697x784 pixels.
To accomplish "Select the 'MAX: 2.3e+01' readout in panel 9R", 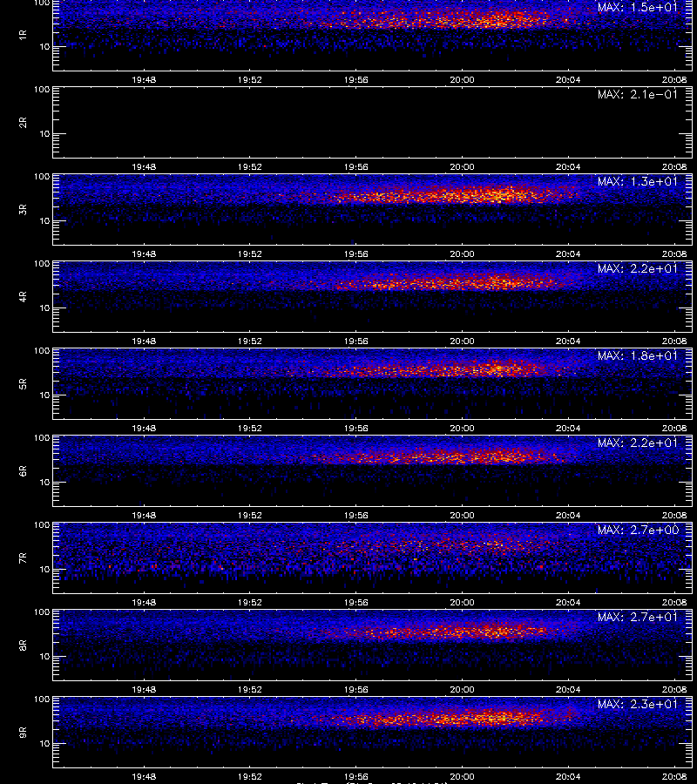I will point(638,704).
